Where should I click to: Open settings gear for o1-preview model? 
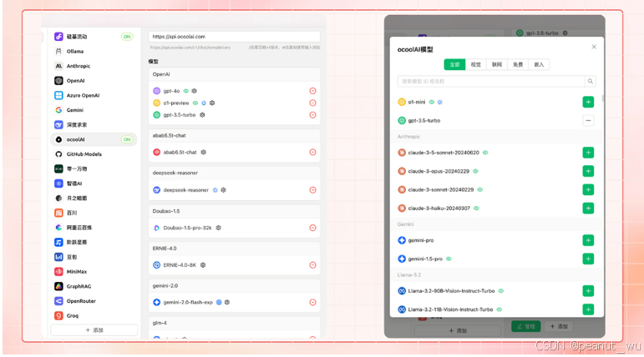(212, 103)
